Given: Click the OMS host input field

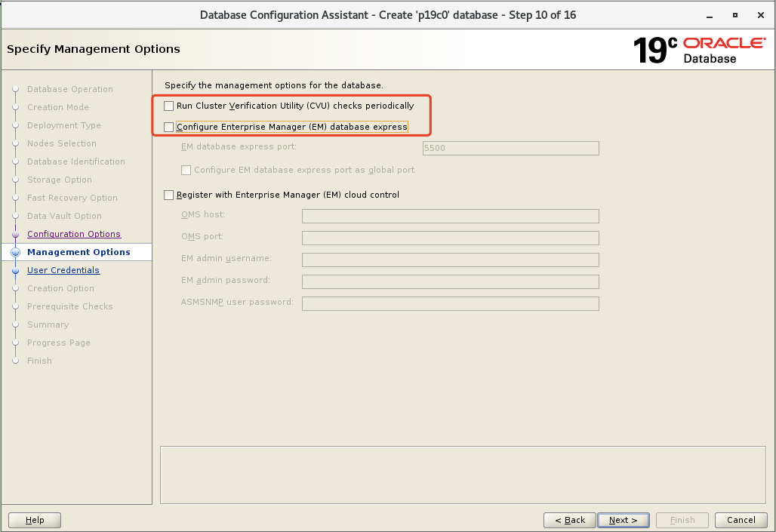Looking at the screenshot, I should [451, 217].
